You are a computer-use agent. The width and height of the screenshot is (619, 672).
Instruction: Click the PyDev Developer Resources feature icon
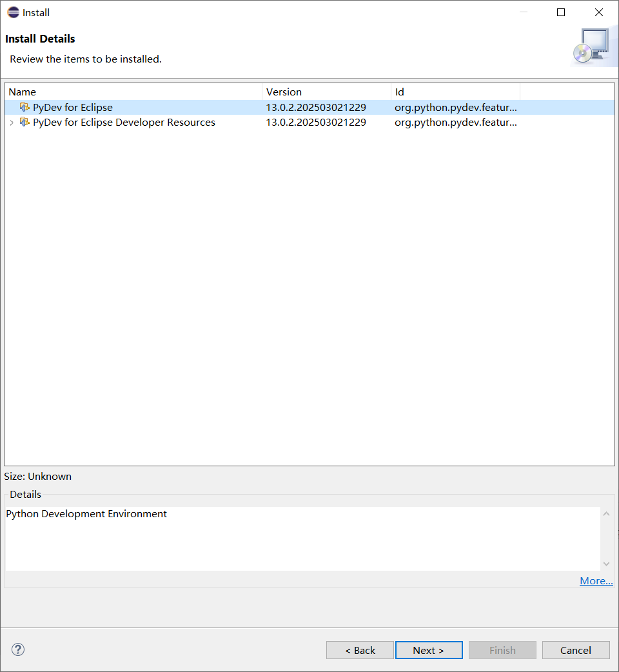click(25, 122)
